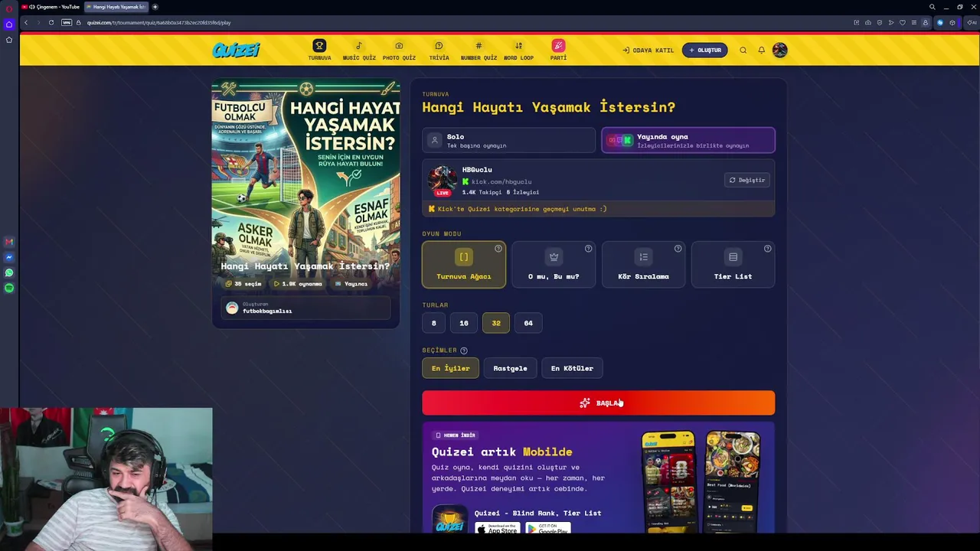This screenshot has height=551, width=980.
Task: Show help for O mu, Bu mu mode
Action: [588, 249]
